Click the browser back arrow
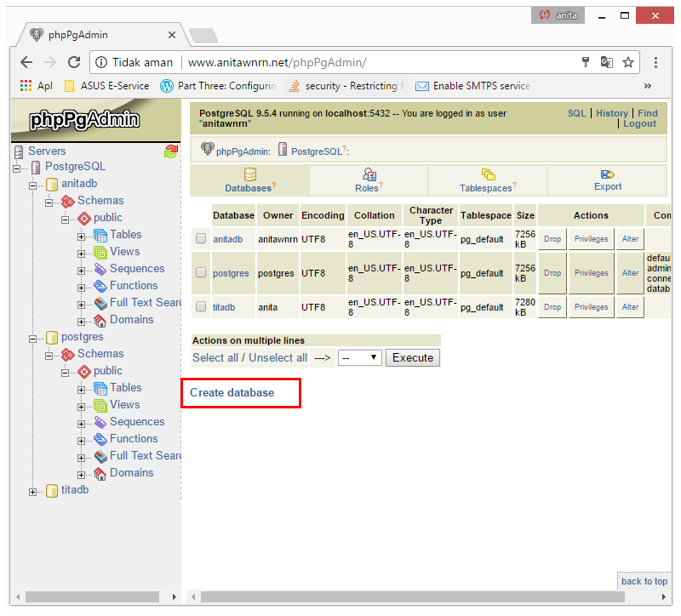 click(x=26, y=62)
